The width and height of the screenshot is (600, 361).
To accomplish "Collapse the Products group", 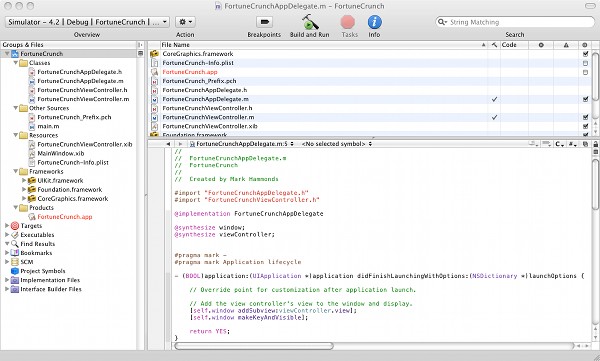I will (x=16, y=207).
